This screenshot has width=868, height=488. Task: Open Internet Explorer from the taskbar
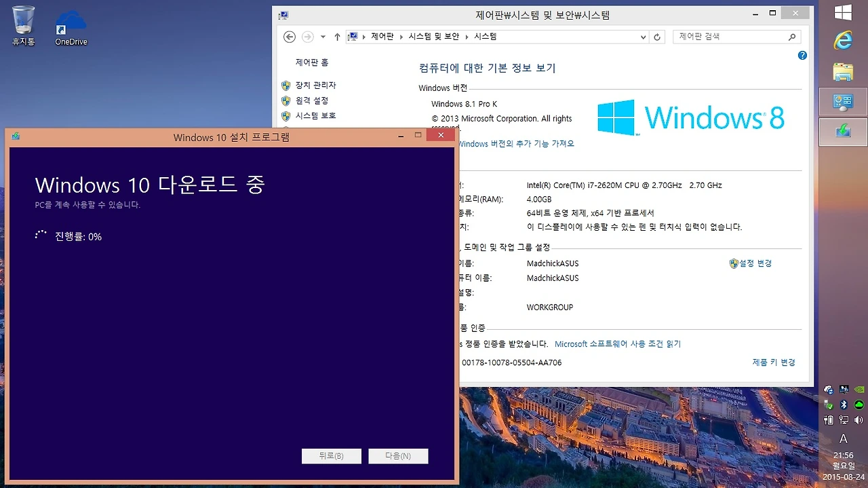click(842, 41)
